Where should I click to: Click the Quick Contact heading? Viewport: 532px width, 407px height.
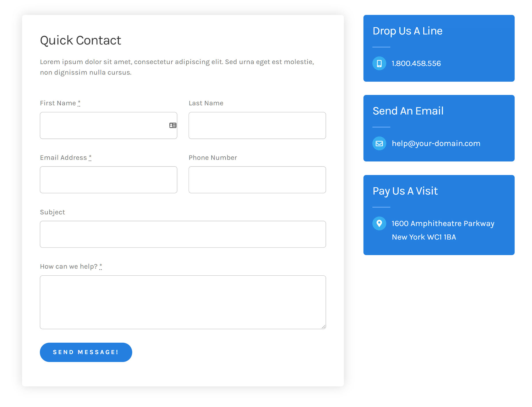[x=81, y=40]
